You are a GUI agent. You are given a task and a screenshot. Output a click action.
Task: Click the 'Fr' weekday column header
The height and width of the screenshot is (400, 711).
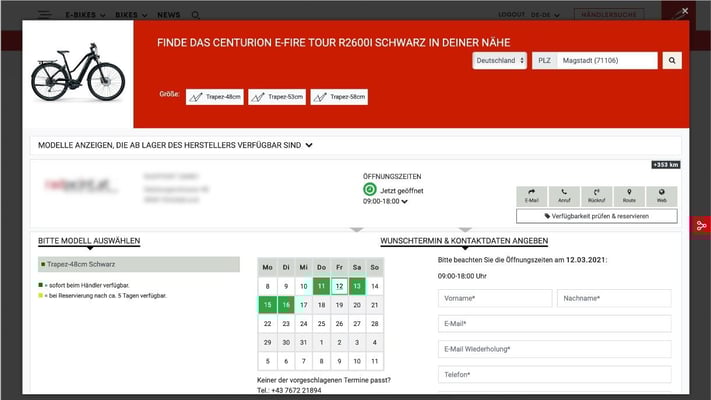(x=339, y=267)
